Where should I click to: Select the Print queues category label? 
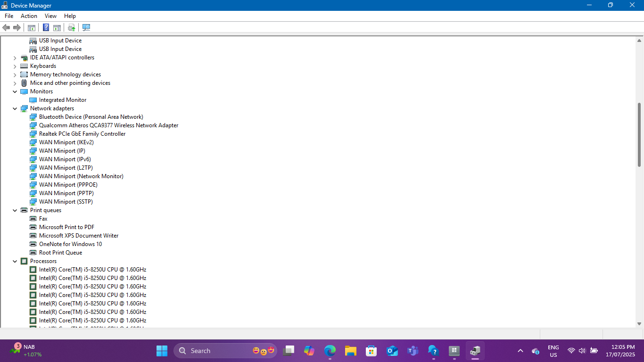[x=46, y=210]
